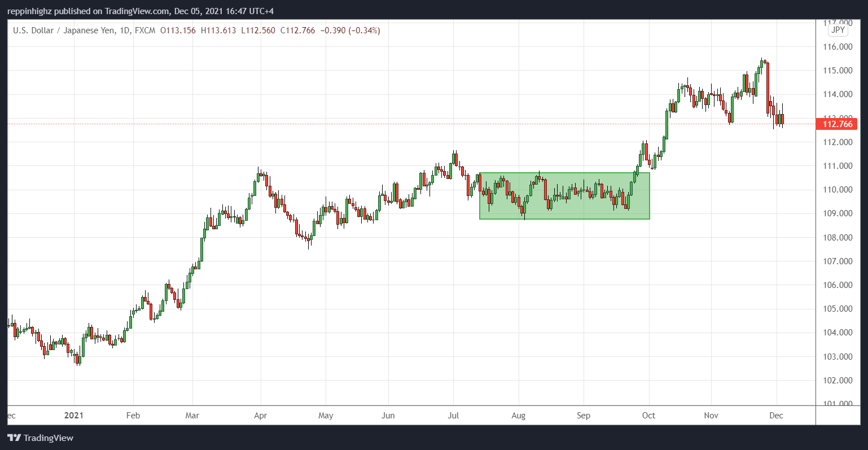The width and height of the screenshot is (868, 450).
Task: Click the Jul label on time axis
Action: [x=453, y=416]
